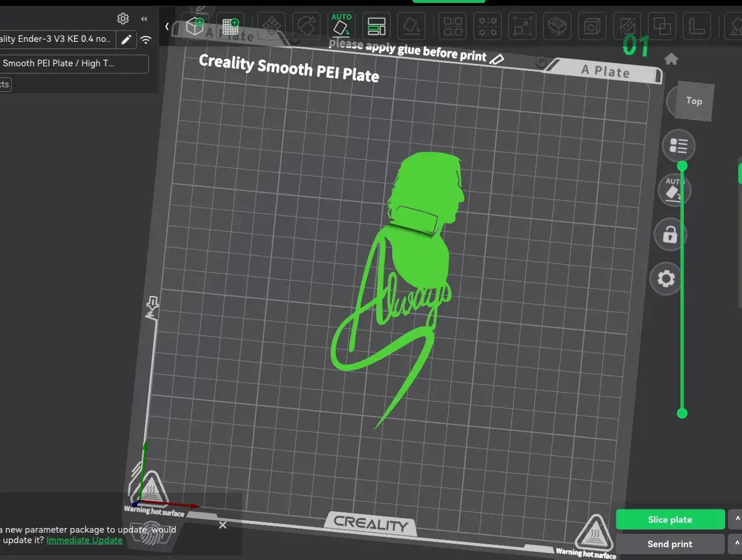Click the pencil icon after glue note
The width and height of the screenshot is (742, 560).
pyautogui.click(x=496, y=59)
